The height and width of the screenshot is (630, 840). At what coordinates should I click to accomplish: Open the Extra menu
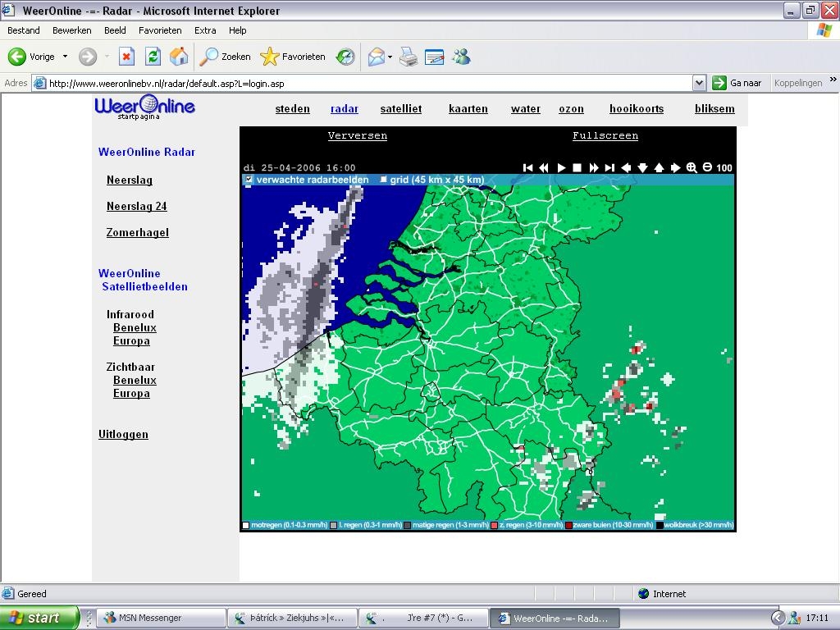pyautogui.click(x=205, y=30)
